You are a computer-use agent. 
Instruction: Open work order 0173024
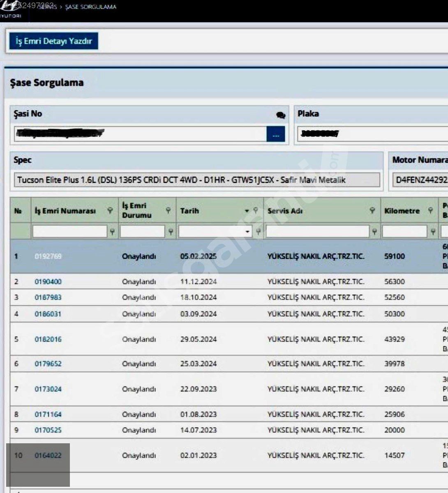[x=48, y=389]
